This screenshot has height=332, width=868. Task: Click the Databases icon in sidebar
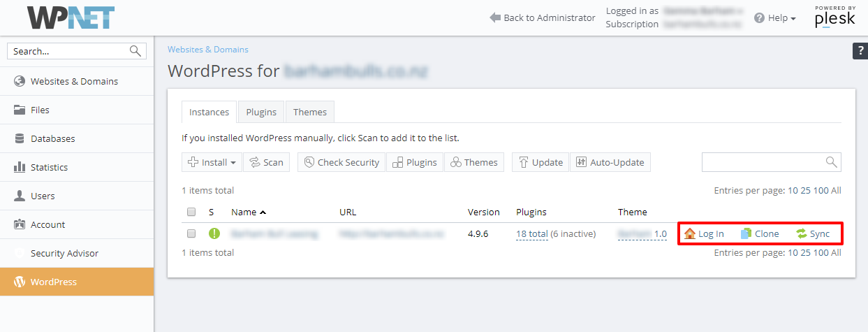point(20,138)
